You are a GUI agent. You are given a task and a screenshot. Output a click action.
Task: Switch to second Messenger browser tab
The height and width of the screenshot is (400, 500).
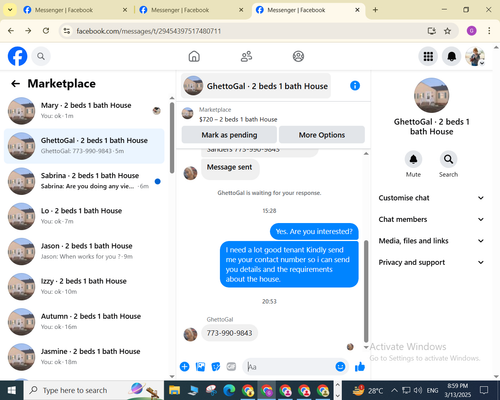[191, 10]
